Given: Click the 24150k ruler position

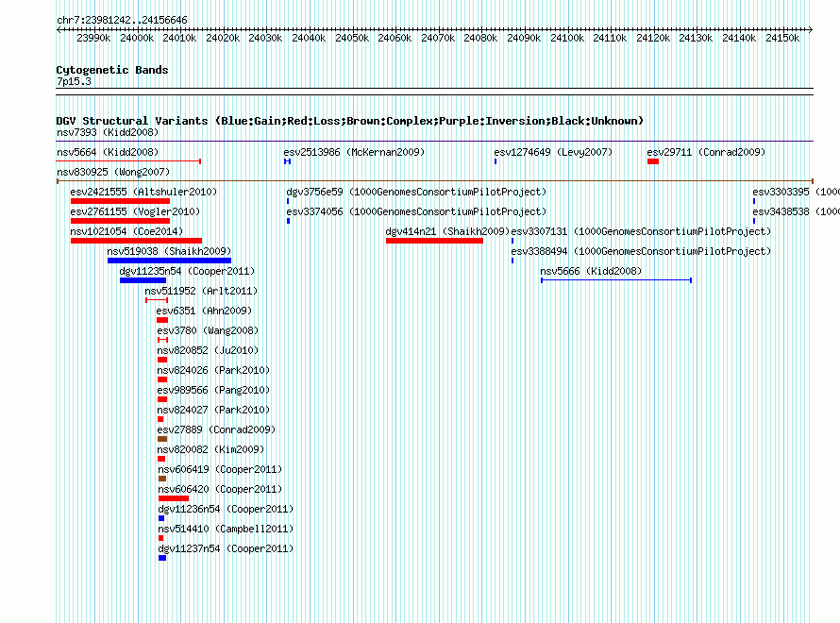Looking at the screenshot, I should click(782, 38).
